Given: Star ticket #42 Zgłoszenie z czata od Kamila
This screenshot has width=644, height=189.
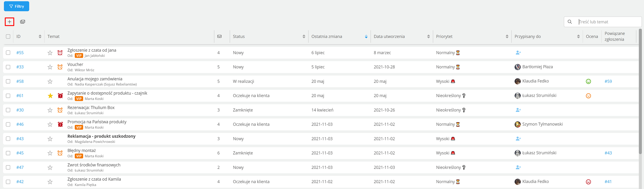Looking at the screenshot, I should (50, 182).
